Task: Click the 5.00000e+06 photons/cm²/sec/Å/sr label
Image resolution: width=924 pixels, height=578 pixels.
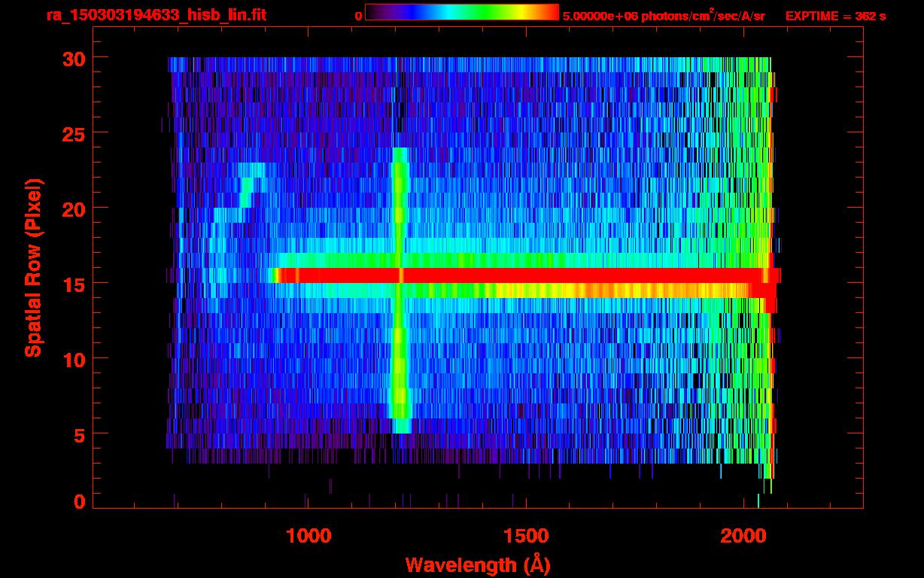Action: click(664, 15)
